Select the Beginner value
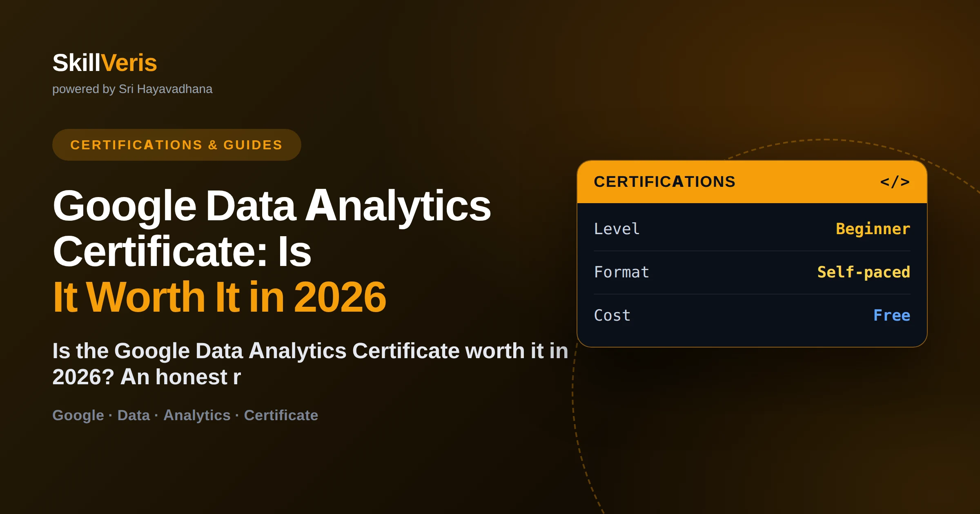This screenshot has height=514, width=980. (873, 229)
